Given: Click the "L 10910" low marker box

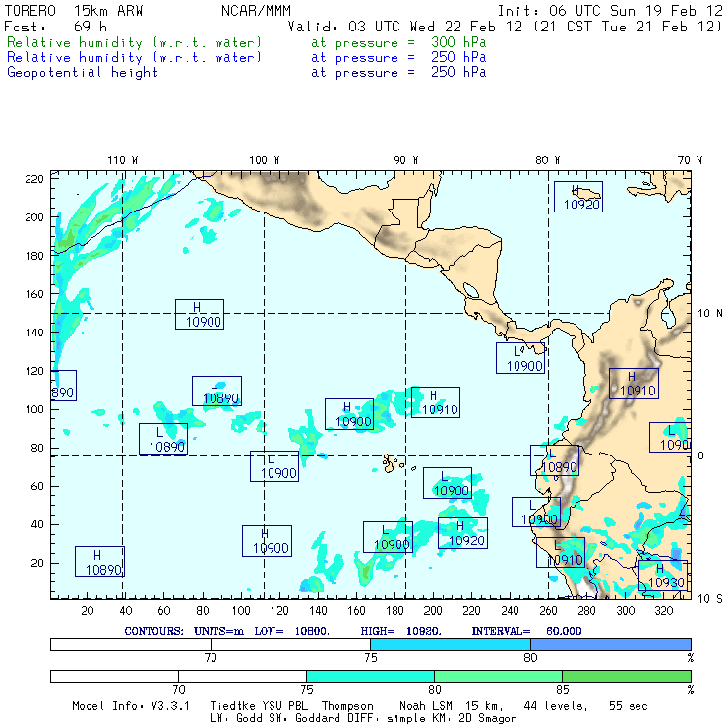Looking at the screenshot, I should coord(561,552).
